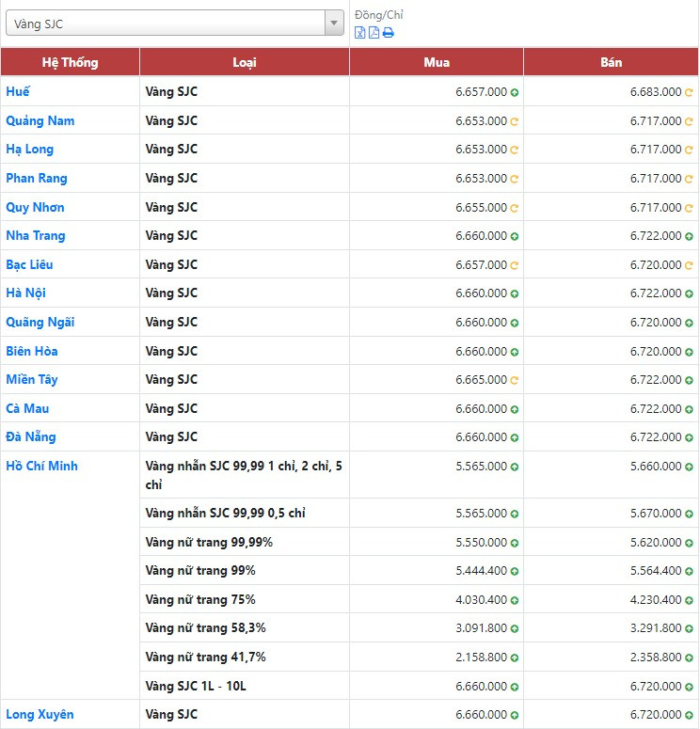Screen dimensions: 700x729
Task: Click orange icon in Quy Nhơn Bán cell
Action: 689,208
